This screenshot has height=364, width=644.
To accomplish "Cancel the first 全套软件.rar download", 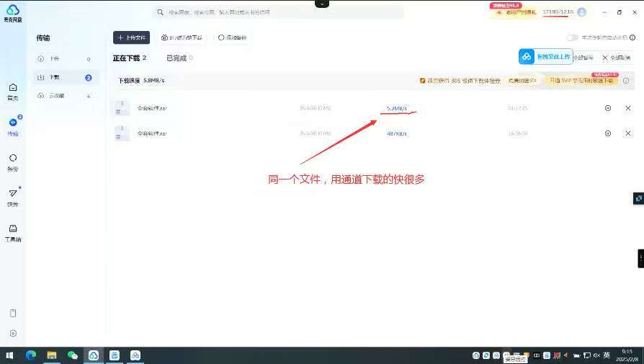I will pyautogui.click(x=628, y=108).
